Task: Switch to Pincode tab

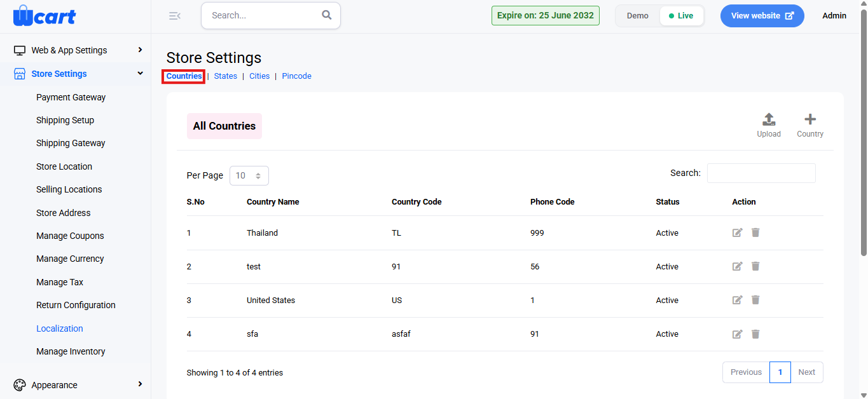Action: click(297, 76)
